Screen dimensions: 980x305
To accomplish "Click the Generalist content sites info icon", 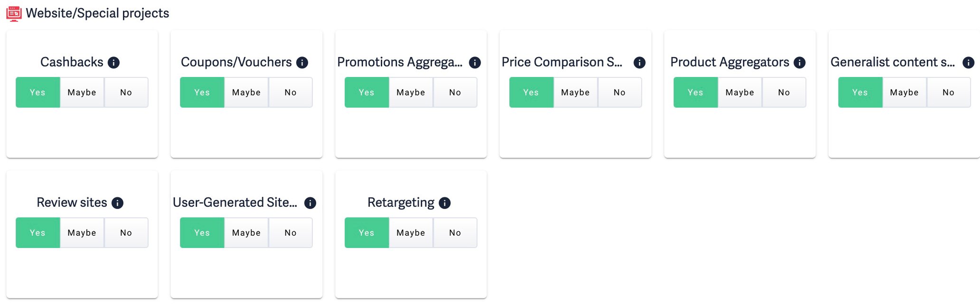I will coord(969,62).
